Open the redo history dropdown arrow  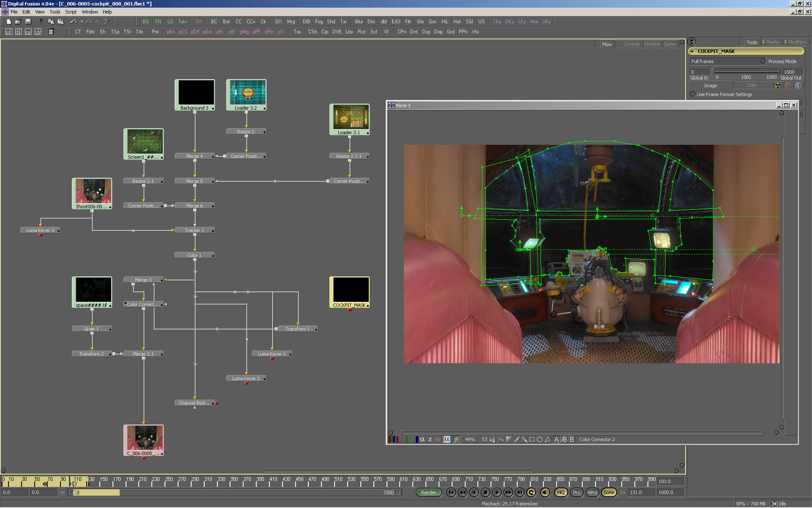[97, 22]
